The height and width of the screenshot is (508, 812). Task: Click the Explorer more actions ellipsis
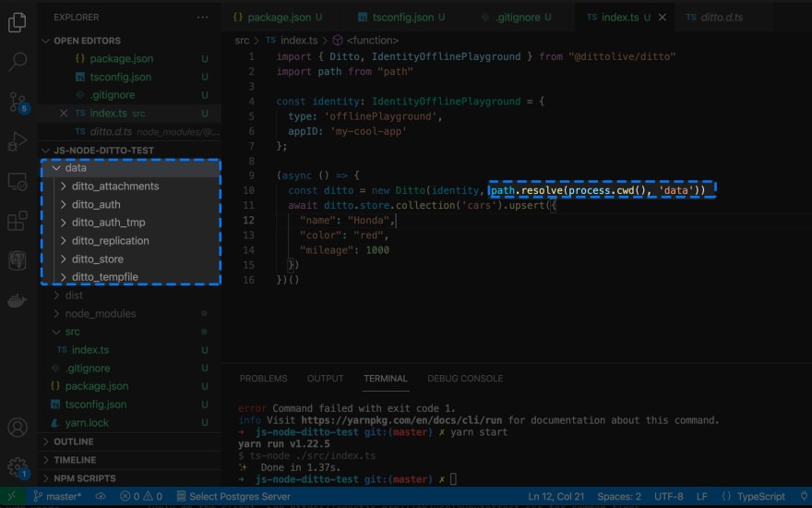click(202, 18)
